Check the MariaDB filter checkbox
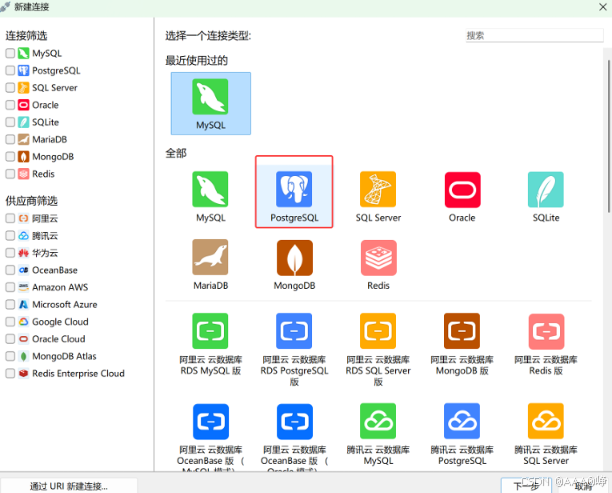The image size is (612, 493). pos(10,139)
